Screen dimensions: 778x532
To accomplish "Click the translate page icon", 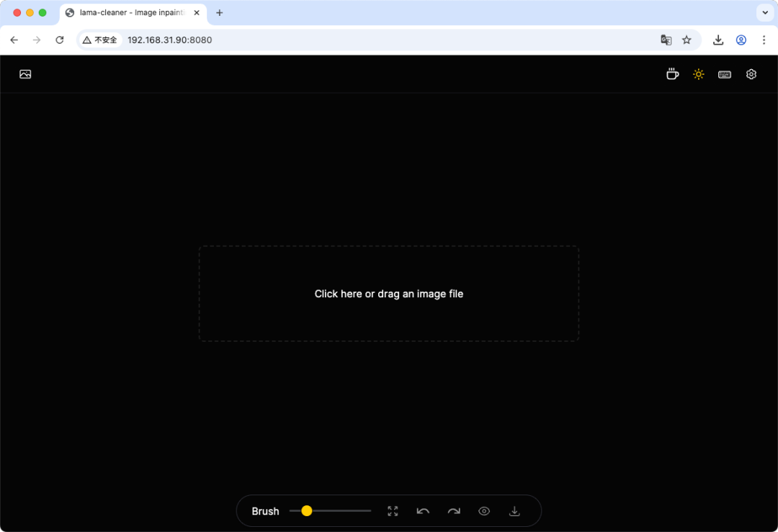I will point(666,40).
